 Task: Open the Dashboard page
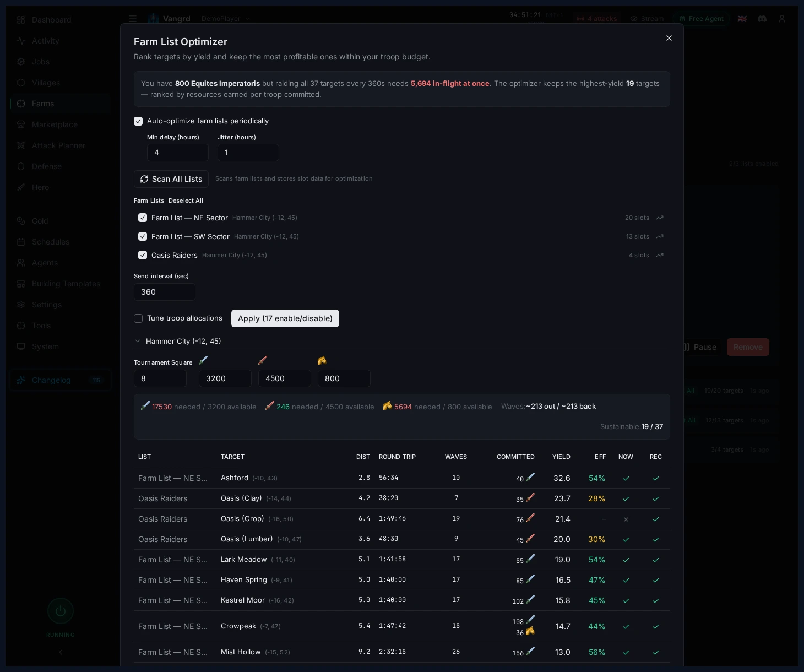point(51,20)
